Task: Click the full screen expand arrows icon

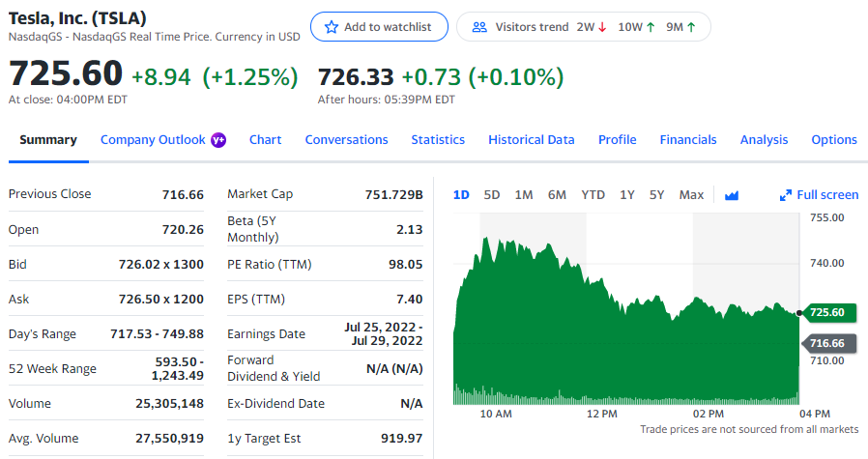Action: 786,195
